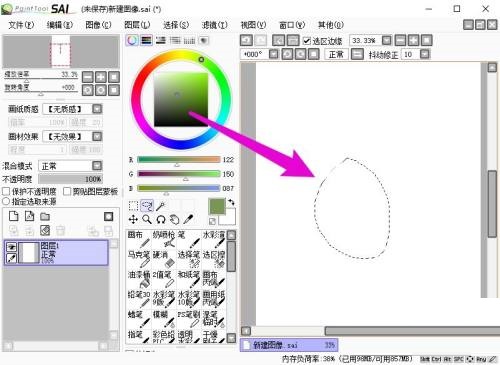The height and width of the screenshot is (365, 500).
Task: Click the 正常 button in toolbar
Action: (x=336, y=54)
